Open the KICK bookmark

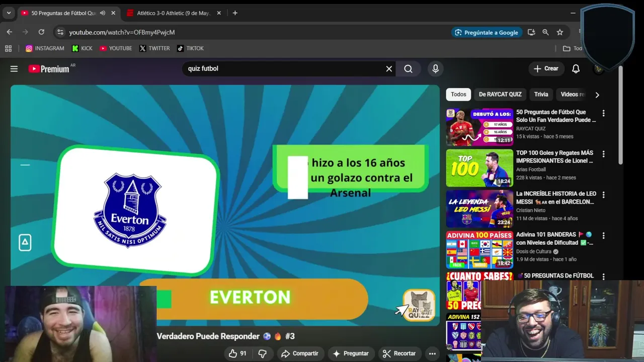[83, 48]
